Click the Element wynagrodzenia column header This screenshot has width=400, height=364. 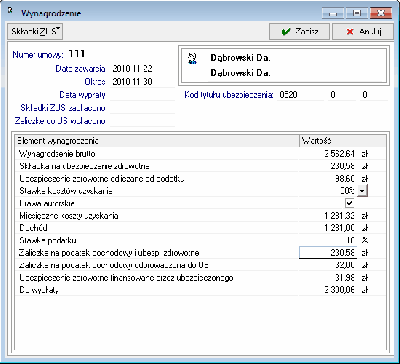pos(157,141)
